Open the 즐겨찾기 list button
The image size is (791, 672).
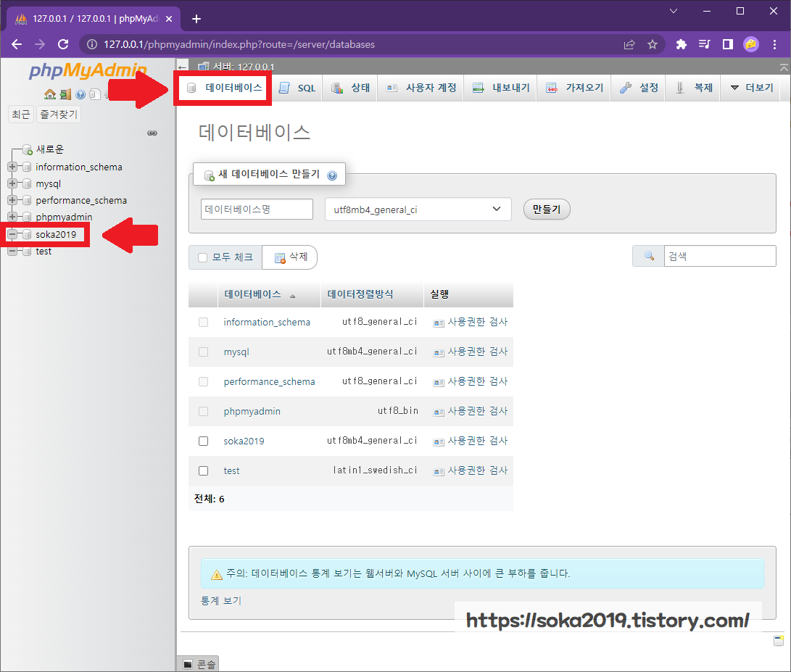59,115
